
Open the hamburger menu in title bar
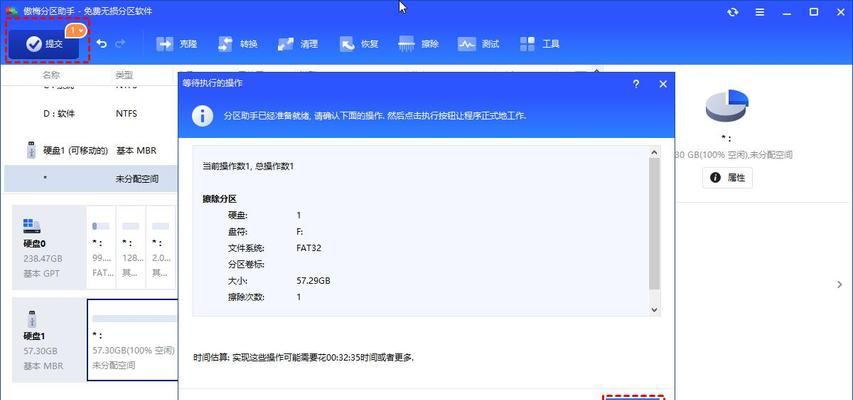[760, 11]
